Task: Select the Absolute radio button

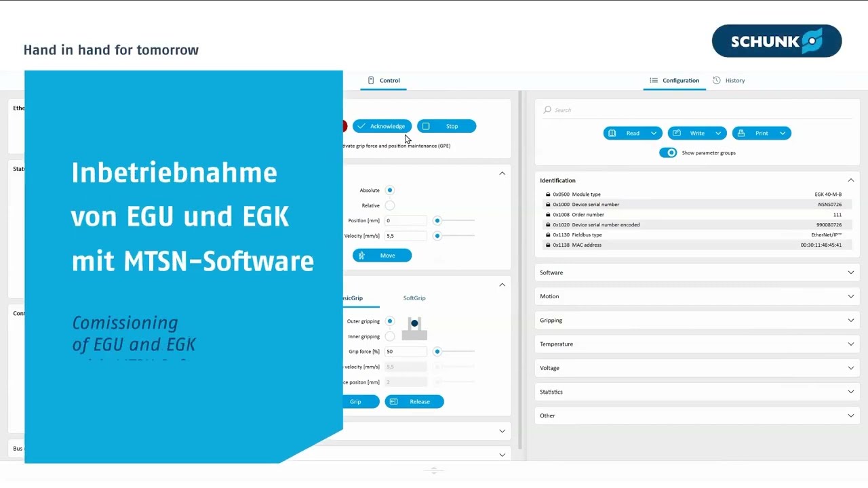Action: pos(390,190)
